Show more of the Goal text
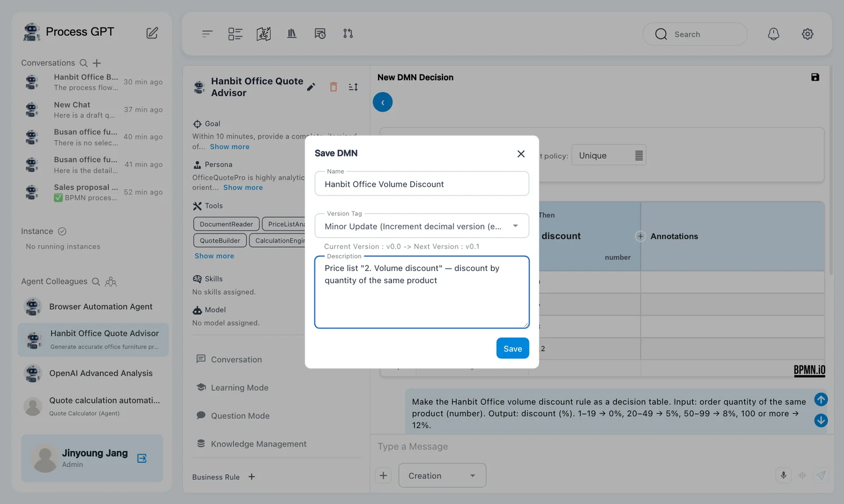 229,147
